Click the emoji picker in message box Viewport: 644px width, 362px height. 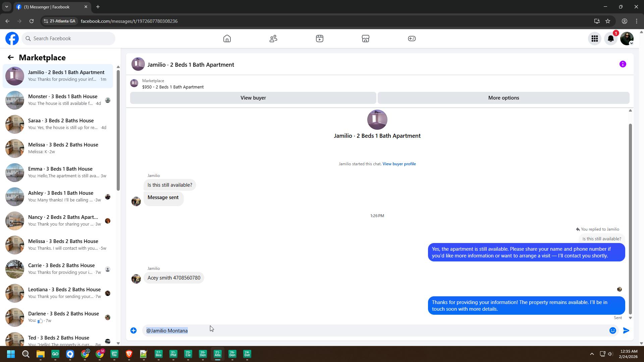[x=613, y=330]
